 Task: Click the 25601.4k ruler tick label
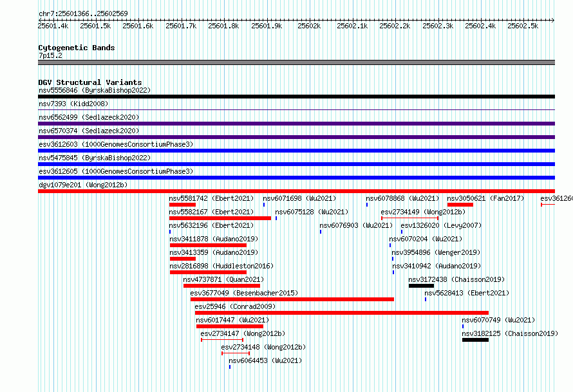tap(53, 26)
